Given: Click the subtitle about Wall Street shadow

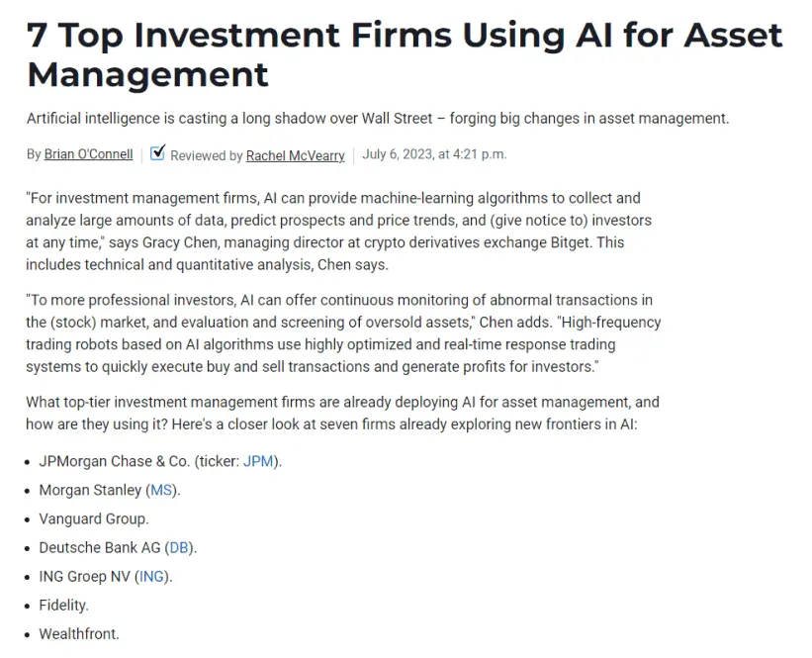Looking at the screenshot, I should pyautogui.click(x=378, y=119).
